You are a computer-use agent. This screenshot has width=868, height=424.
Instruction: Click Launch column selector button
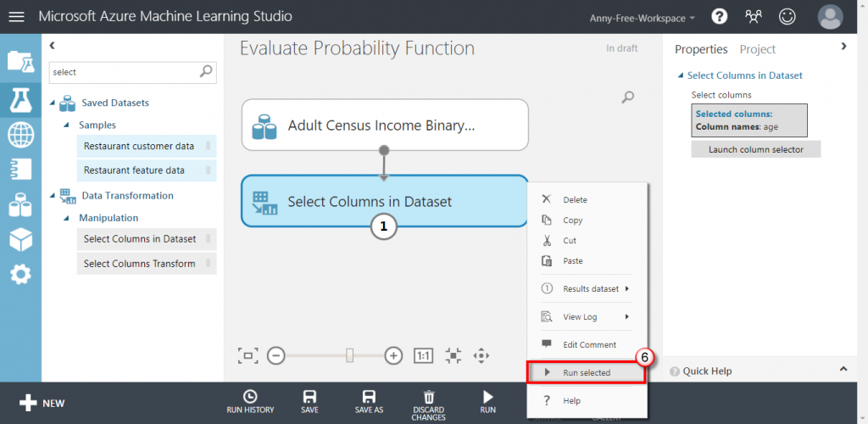click(755, 149)
